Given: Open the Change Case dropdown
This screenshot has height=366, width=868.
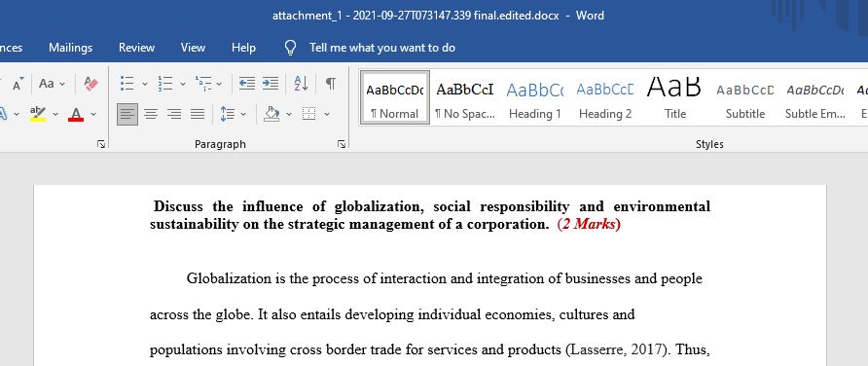Looking at the screenshot, I should pyautogui.click(x=52, y=84).
